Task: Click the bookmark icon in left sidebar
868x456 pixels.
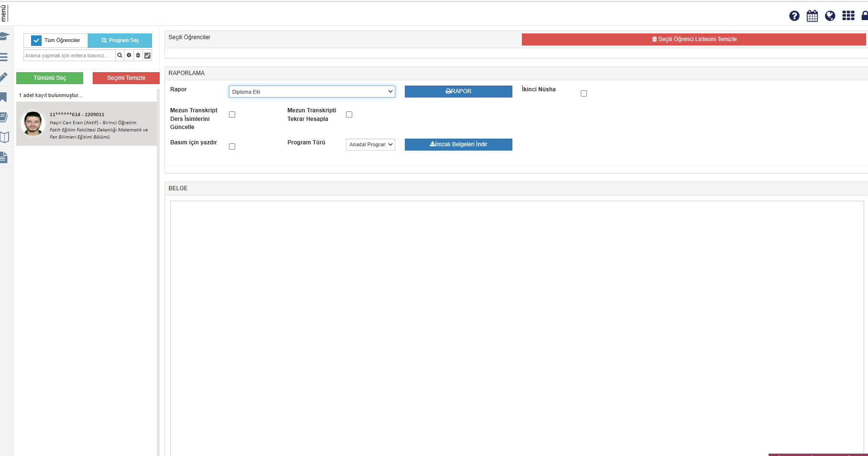Action: pos(4,98)
